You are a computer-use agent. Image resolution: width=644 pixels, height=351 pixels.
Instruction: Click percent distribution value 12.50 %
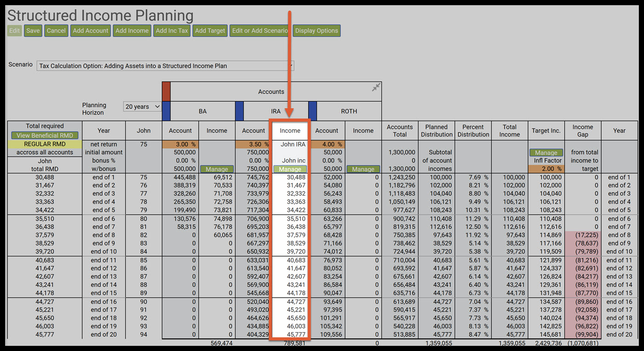pyautogui.click(x=477, y=227)
